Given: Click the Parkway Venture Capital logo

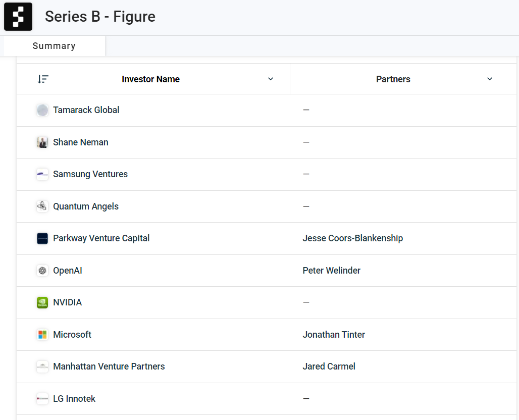Looking at the screenshot, I should [42, 238].
